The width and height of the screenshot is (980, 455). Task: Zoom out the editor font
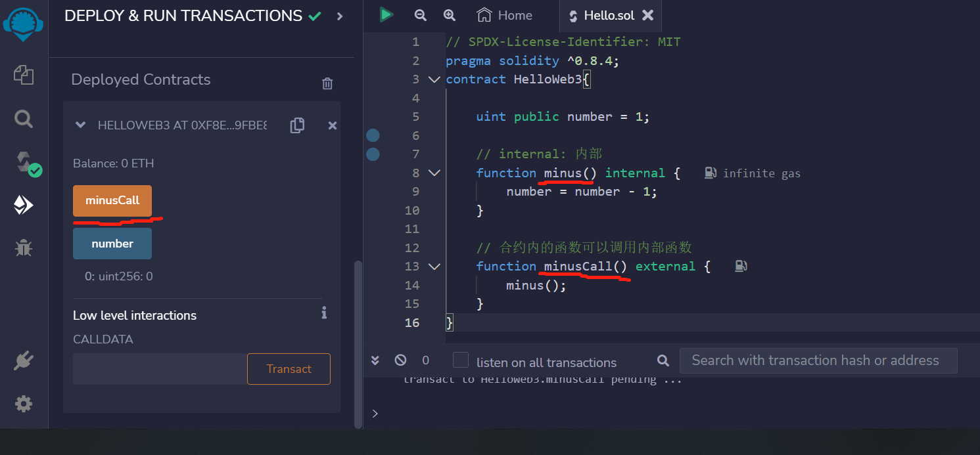421,15
